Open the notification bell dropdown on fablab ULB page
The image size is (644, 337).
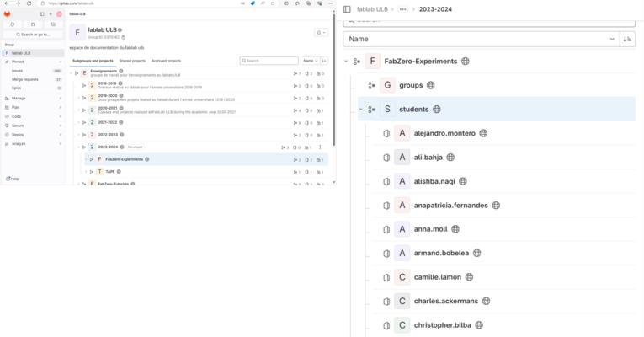(x=321, y=33)
